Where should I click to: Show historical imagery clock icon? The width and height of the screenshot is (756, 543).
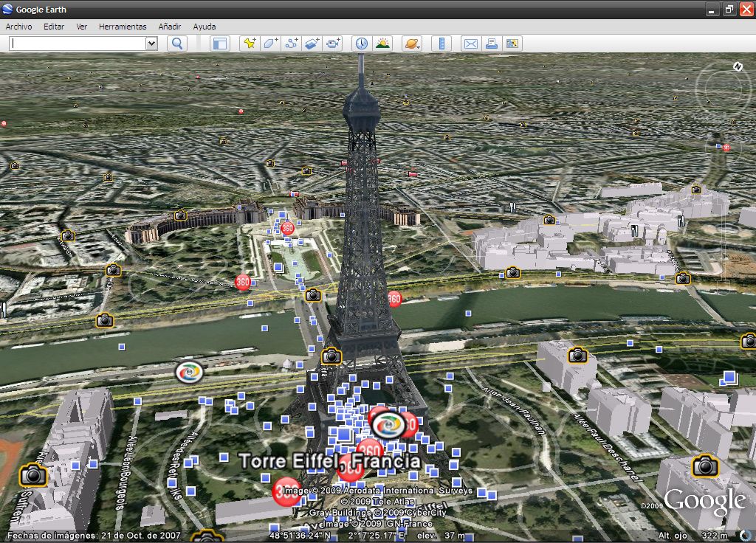tap(362, 44)
